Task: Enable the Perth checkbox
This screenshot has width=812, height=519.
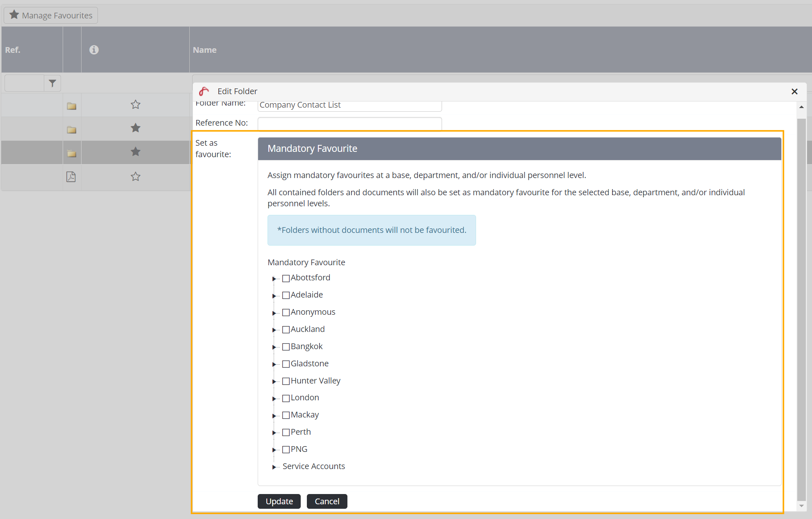Action: 286,433
